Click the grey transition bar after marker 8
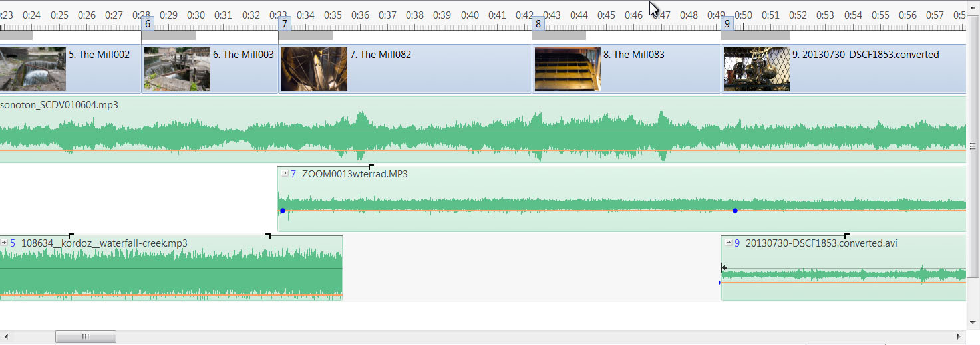 559,35
